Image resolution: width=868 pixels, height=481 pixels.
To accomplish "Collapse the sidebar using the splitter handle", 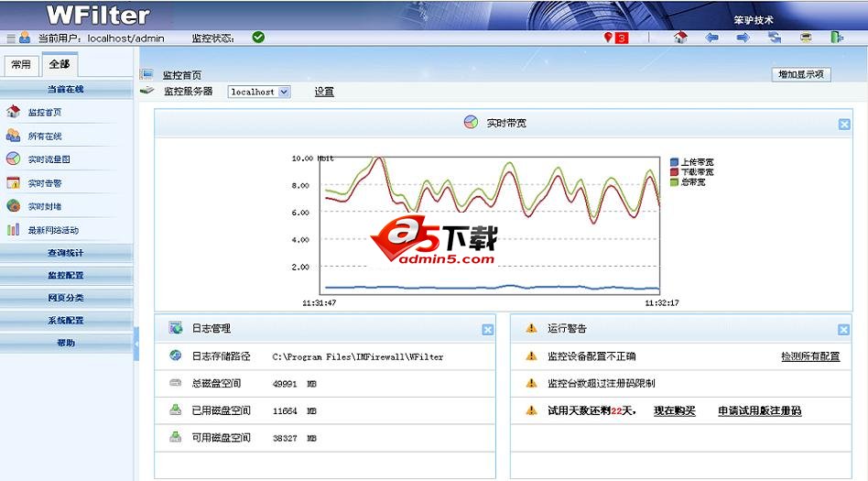I will [136, 344].
